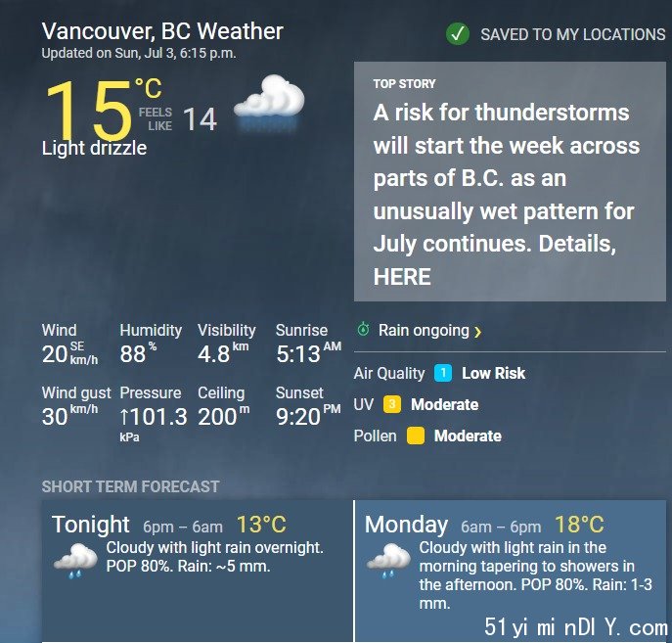Click the Rain ongoing stopwatch icon
The width and height of the screenshot is (672, 643).
(364, 329)
